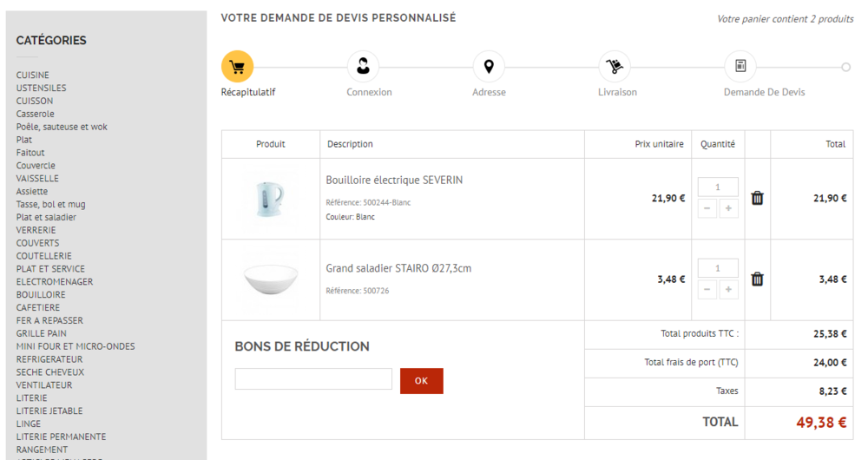
Task: Select the ELECTROMENAGER category
Action: (54, 281)
